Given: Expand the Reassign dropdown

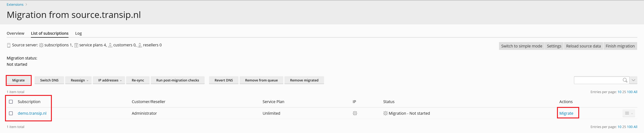Looking at the screenshot, I should click(78, 80).
